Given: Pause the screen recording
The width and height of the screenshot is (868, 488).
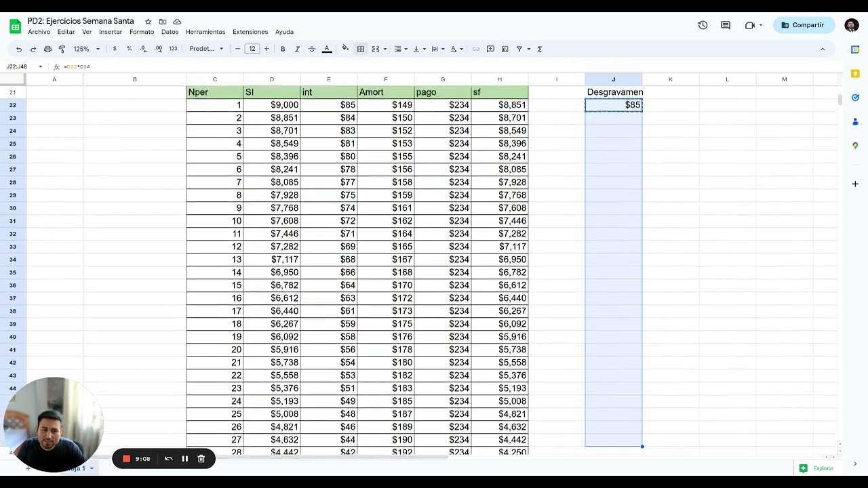Looking at the screenshot, I should click(184, 459).
